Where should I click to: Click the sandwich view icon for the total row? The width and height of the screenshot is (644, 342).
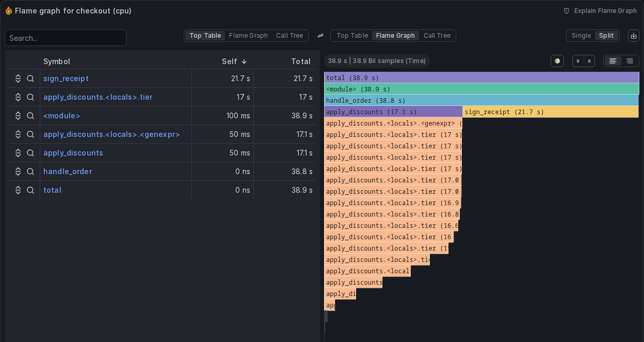point(18,190)
